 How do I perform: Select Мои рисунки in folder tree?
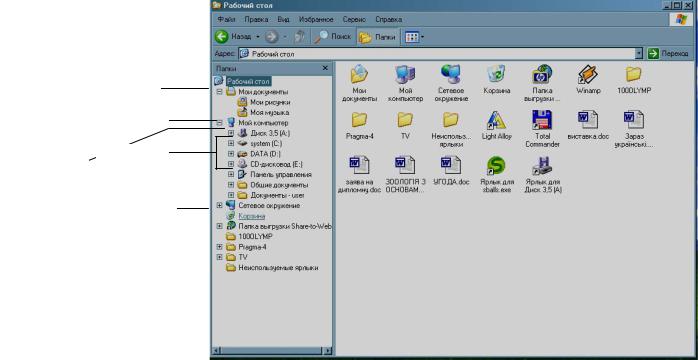[270, 102]
